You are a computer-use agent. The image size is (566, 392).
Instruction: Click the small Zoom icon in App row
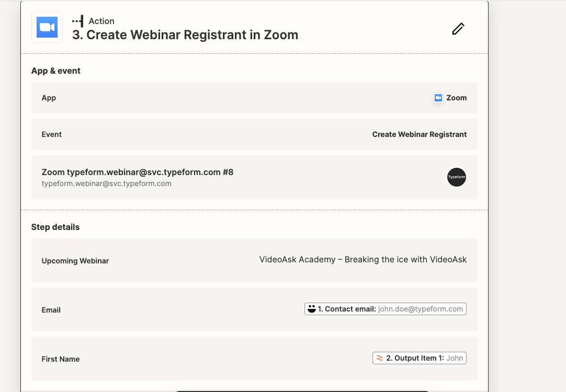coord(438,98)
